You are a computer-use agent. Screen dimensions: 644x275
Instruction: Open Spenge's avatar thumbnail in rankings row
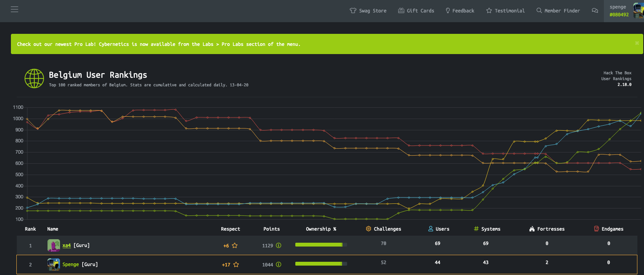(x=53, y=264)
